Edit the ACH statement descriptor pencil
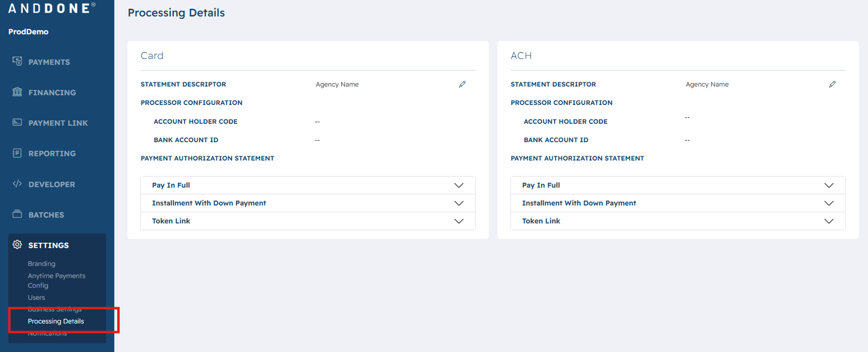Viewport: 868px width, 352px height. click(832, 84)
